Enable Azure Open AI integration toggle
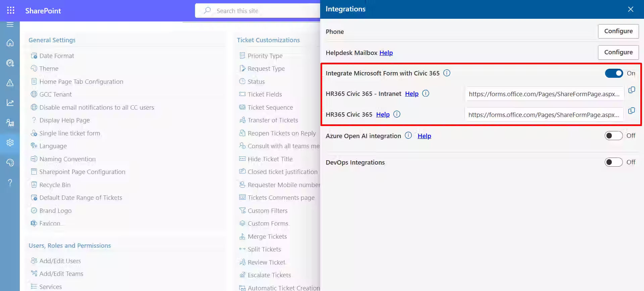Image resolution: width=644 pixels, height=291 pixels. [614, 135]
